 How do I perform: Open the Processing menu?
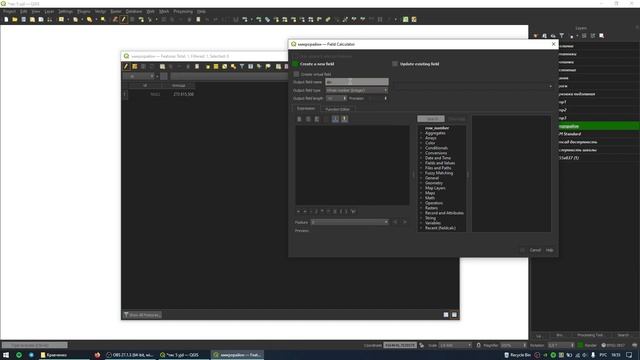(183, 11)
